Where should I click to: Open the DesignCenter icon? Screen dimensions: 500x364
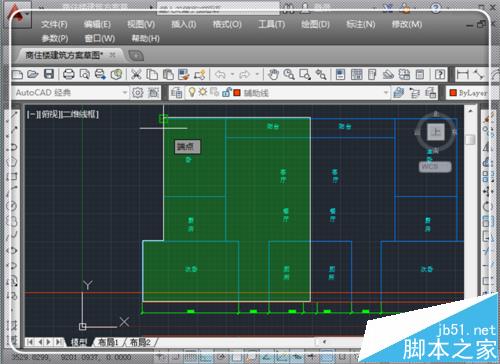[357, 74]
